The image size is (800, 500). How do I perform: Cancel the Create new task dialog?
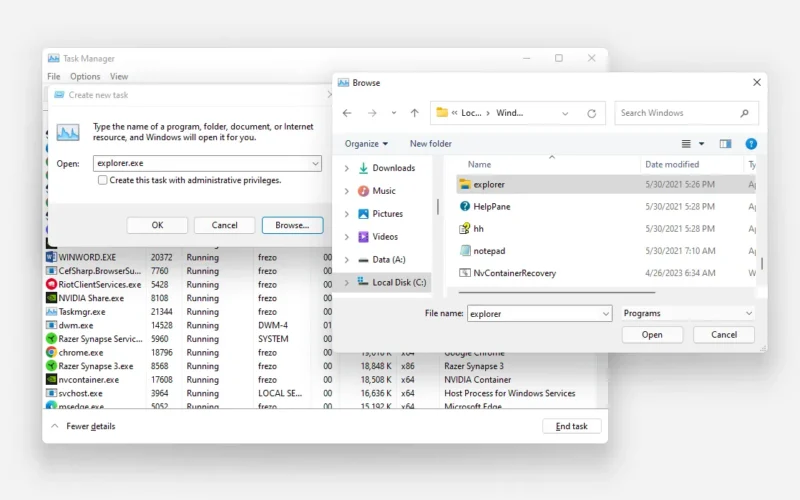(224, 225)
